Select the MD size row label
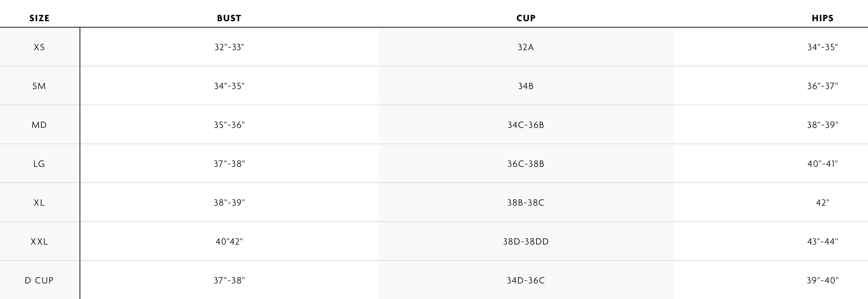The width and height of the screenshot is (868, 299). tap(39, 125)
